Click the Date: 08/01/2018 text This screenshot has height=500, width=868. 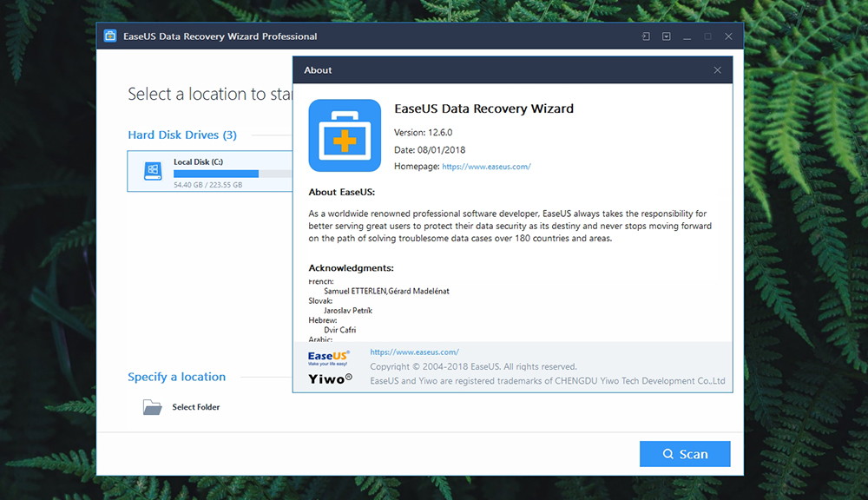coord(430,150)
